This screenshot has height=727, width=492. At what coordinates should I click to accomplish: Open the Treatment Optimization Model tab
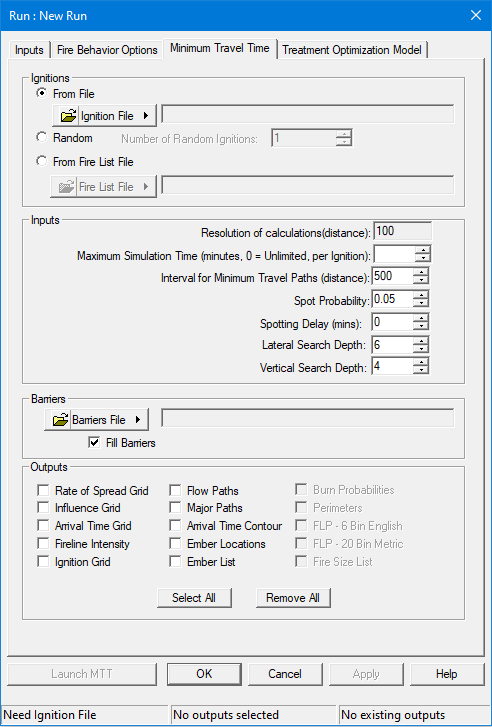(x=352, y=50)
